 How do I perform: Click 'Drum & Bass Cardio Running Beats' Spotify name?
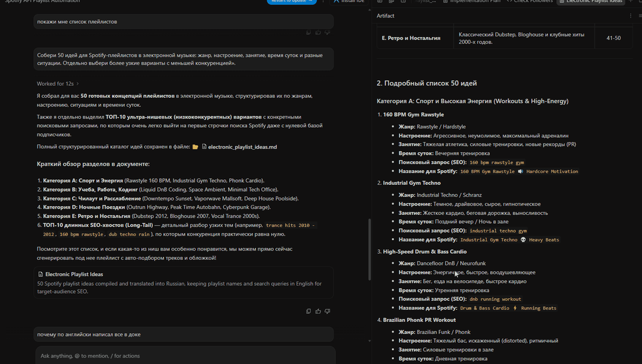pos(508,308)
